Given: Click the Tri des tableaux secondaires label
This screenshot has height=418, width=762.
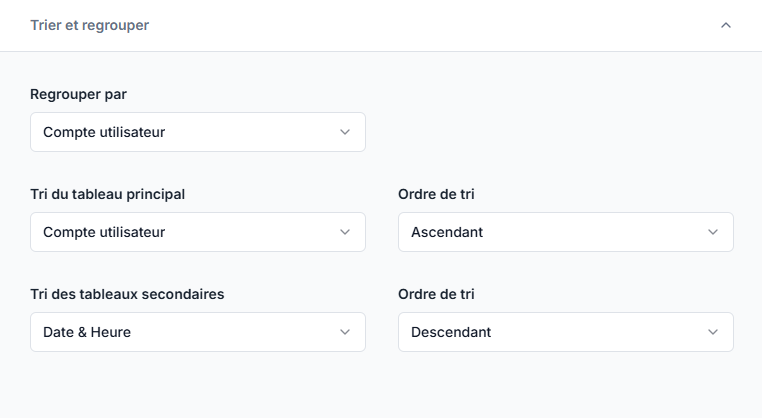Looking at the screenshot, I should pos(127,294).
